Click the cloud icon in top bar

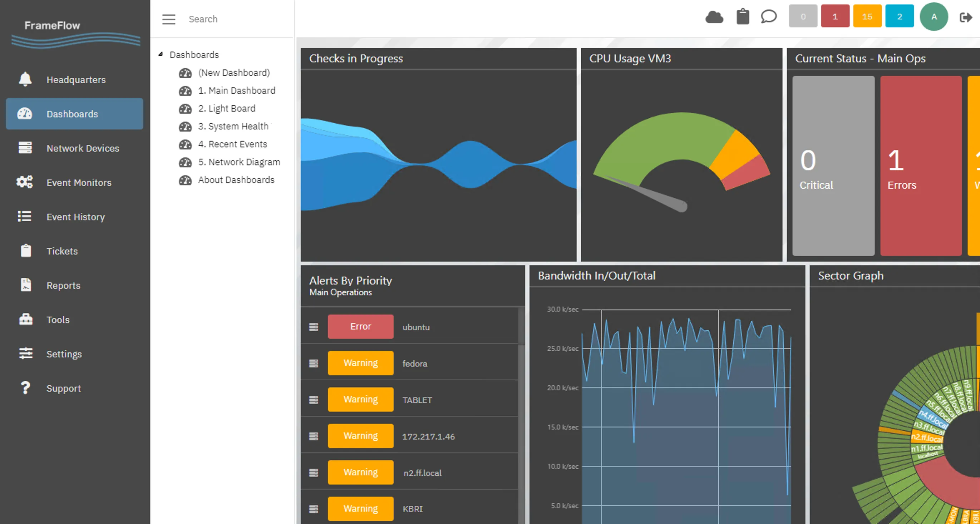click(x=714, y=17)
